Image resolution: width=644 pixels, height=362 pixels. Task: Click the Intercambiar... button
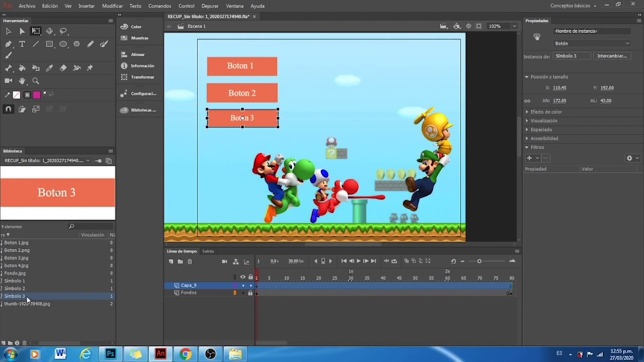pyautogui.click(x=612, y=56)
